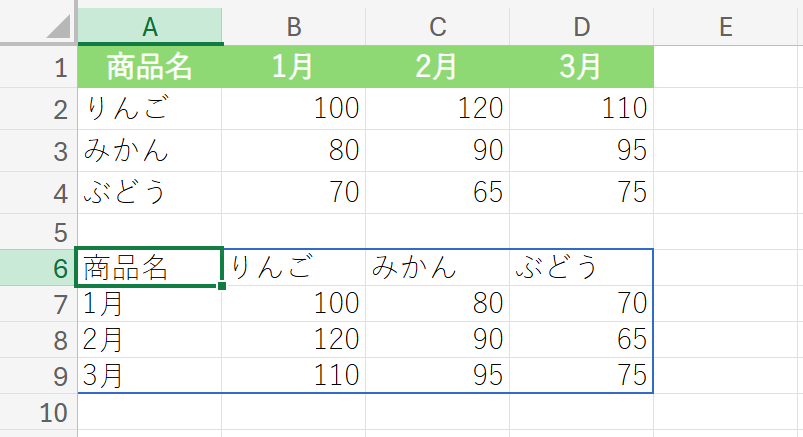Click the fill handle of cell A6
The height and width of the screenshot is (437, 803).
coord(222,285)
